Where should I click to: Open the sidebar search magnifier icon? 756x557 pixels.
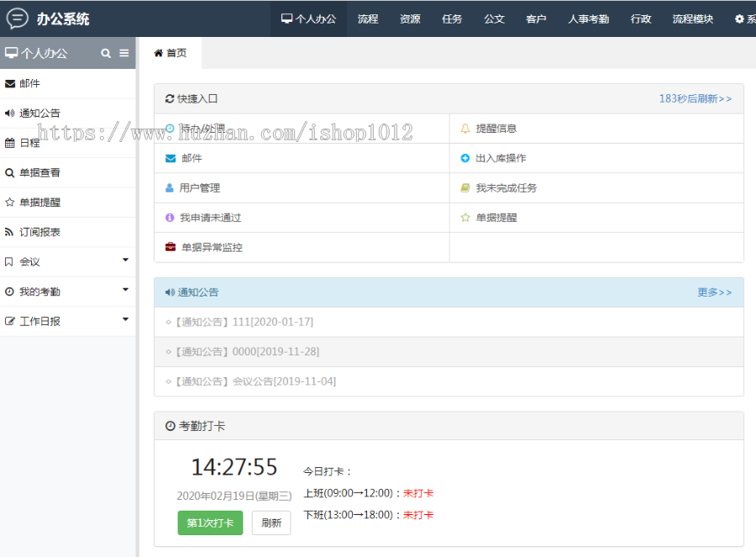pyautogui.click(x=105, y=53)
